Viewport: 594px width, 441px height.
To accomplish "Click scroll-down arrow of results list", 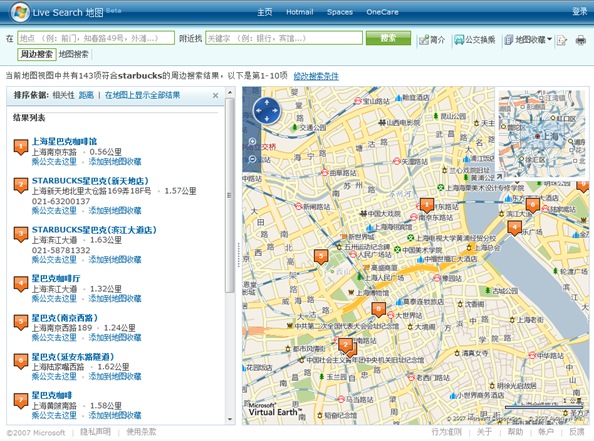I will click(230, 419).
